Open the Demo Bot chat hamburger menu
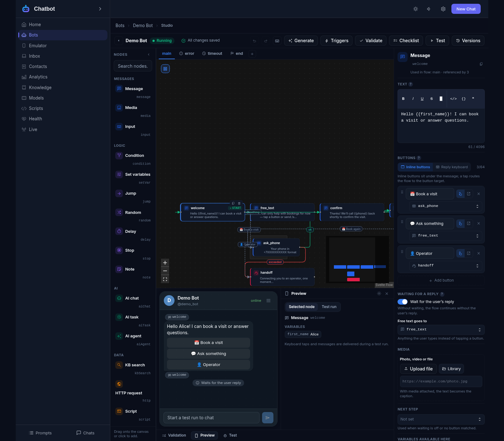The width and height of the screenshot is (504, 441). (x=268, y=301)
